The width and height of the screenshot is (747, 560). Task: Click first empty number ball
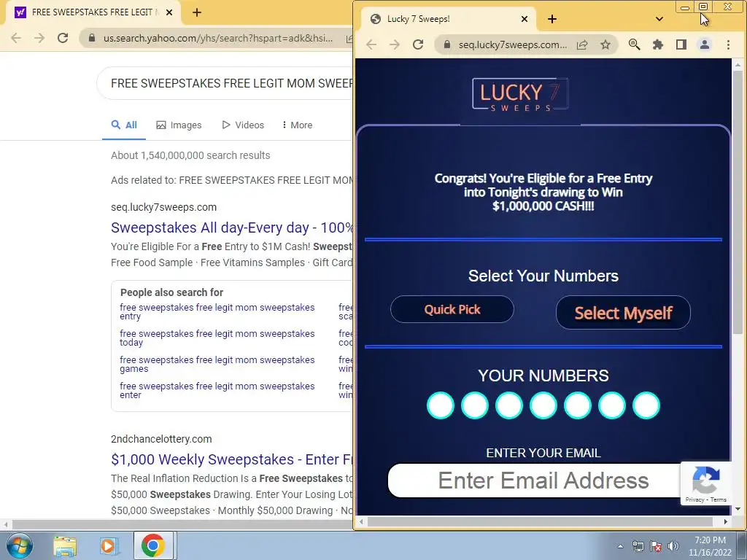click(x=441, y=405)
